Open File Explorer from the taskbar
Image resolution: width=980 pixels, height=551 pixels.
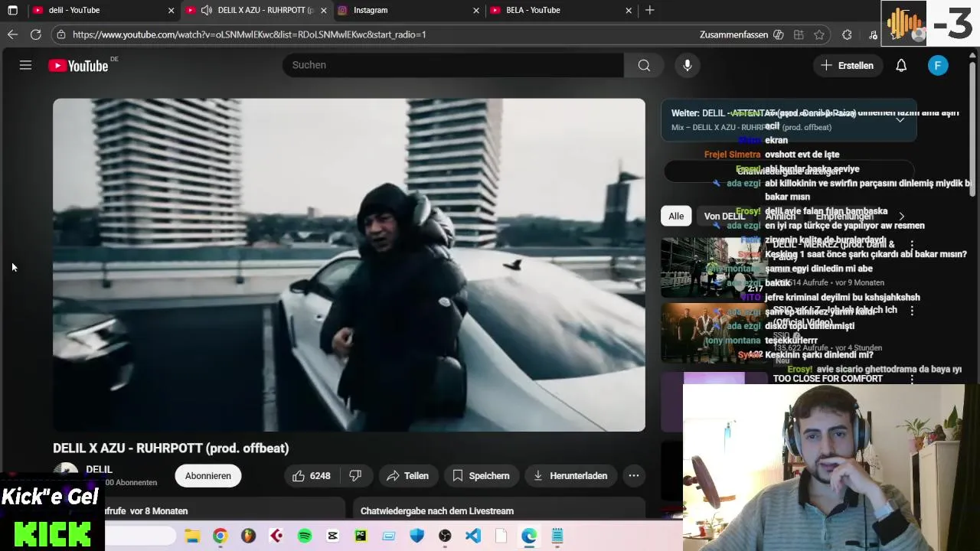click(192, 536)
